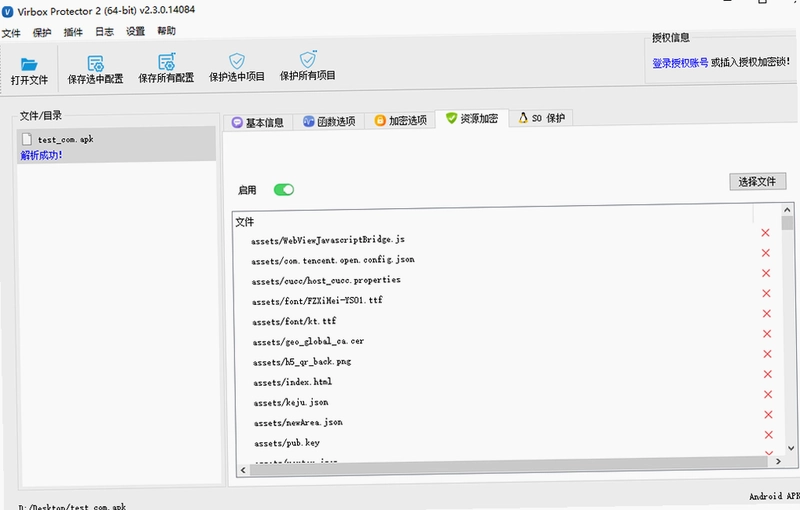This screenshot has width=800, height=510.
Task: Delete assets/geo_global_ca.cer entry via red X
Action: coord(766,334)
